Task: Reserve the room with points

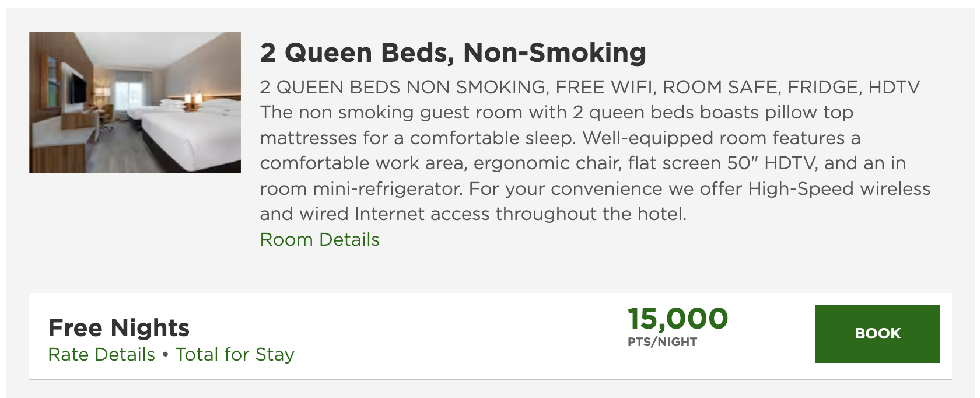Action: (877, 334)
